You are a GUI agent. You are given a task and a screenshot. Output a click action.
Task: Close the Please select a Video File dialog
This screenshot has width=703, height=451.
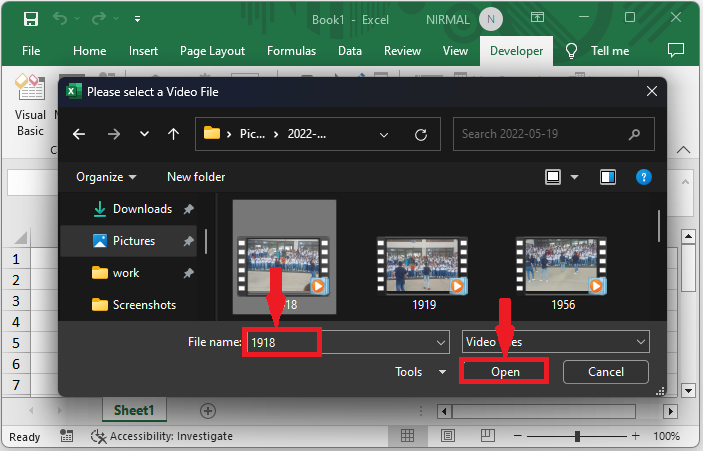tap(652, 91)
